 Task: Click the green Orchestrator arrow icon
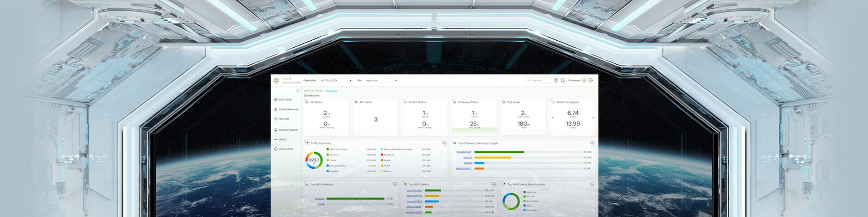pyautogui.click(x=584, y=80)
